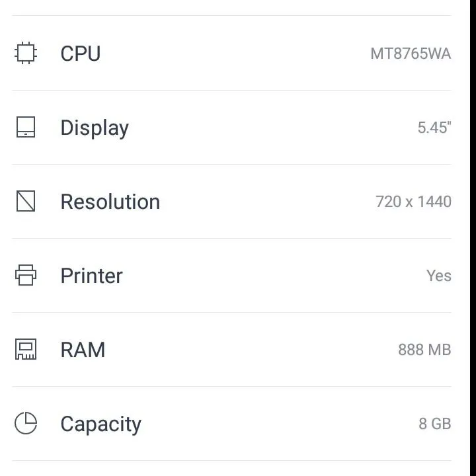The width and height of the screenshot is (476, 476).
Task: Tap the Resolution label
Action: point(110,202)
